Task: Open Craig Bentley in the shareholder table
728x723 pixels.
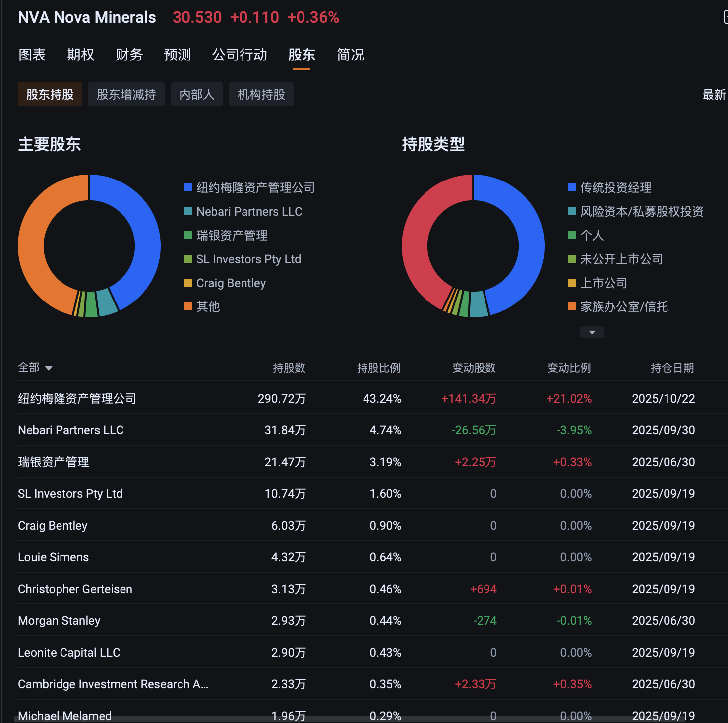Action: (x=53, y=525)
